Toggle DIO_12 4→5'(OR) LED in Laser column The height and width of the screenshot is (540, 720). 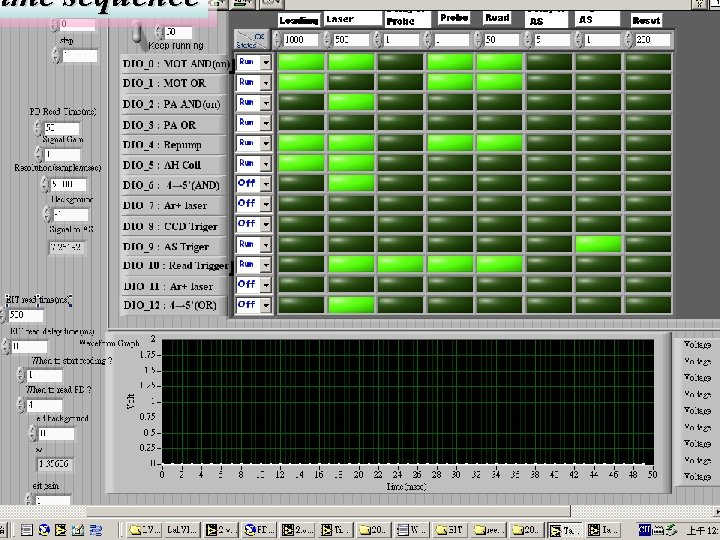pos(351,305)
